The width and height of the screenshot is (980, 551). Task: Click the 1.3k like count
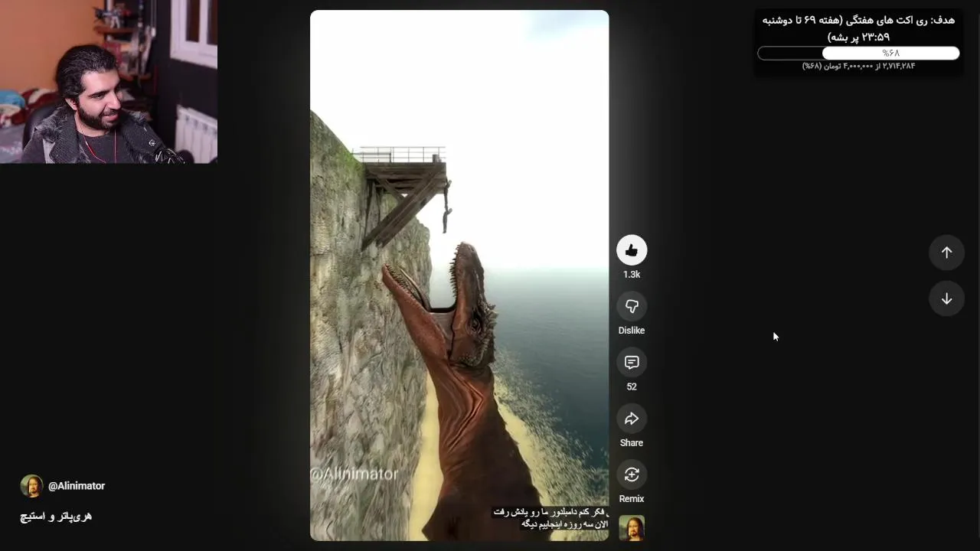pos(632,275)
